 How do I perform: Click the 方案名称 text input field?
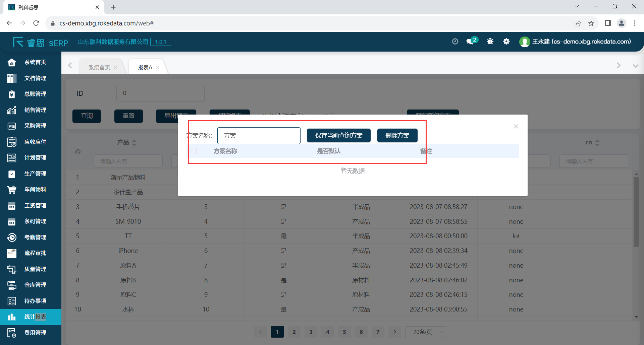[259, 136]
